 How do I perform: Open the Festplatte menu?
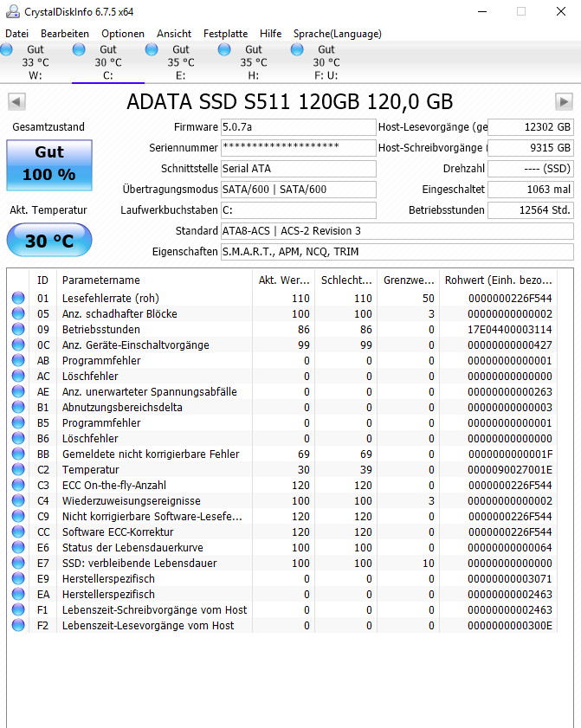[225, 34]
